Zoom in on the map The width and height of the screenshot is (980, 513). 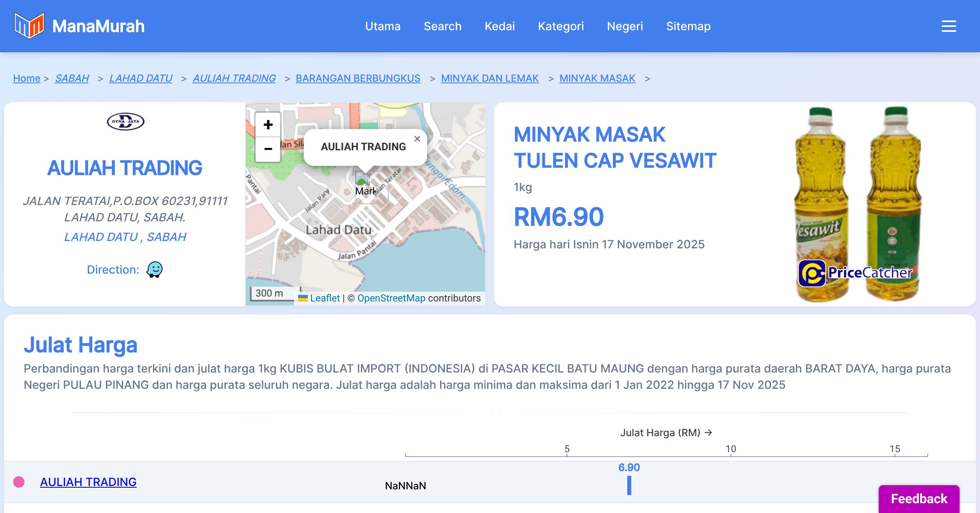coord(268,125)
